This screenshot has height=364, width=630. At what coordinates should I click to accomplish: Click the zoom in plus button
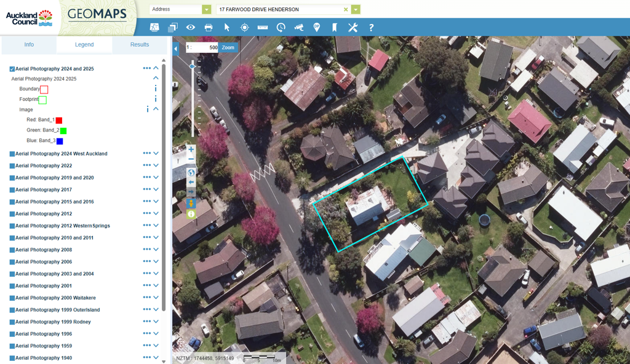pyautogui.click(x=191, y=149)
